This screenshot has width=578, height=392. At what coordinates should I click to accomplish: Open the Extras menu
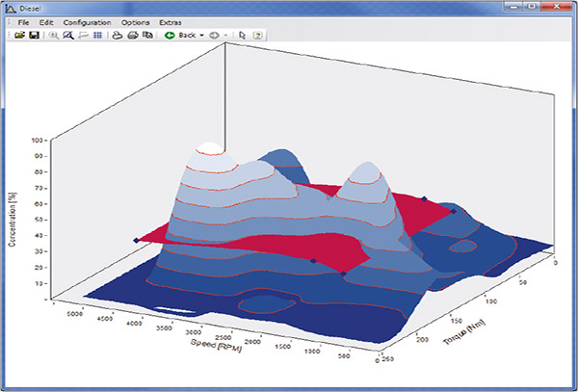(x=170, y=21)
